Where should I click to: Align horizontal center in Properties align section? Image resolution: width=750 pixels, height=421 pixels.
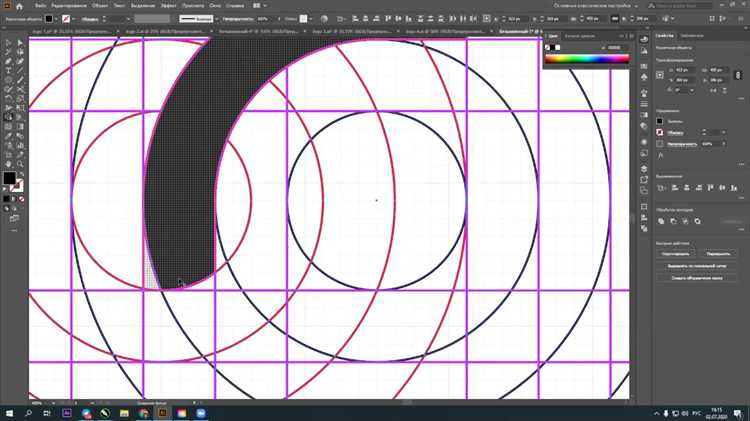point(687,188)
